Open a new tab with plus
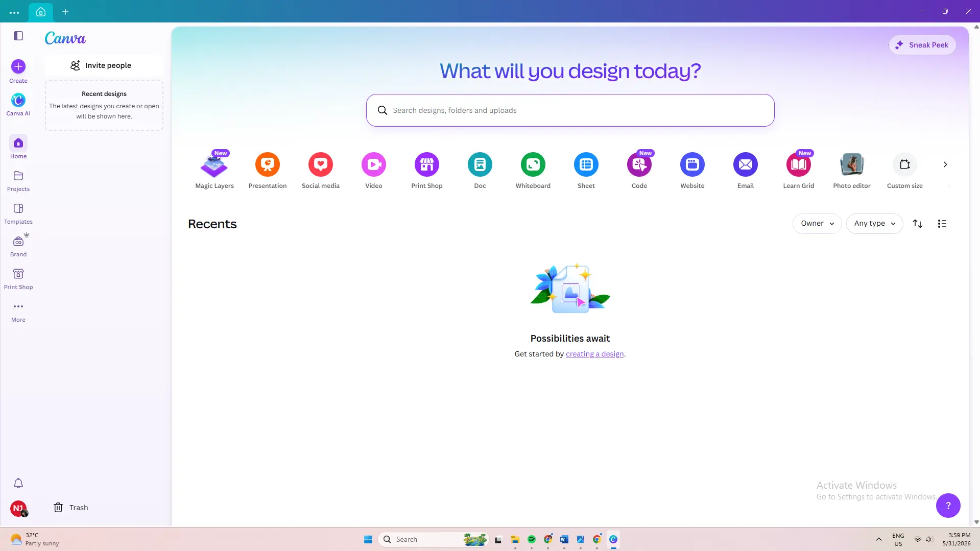 [65, 12]
